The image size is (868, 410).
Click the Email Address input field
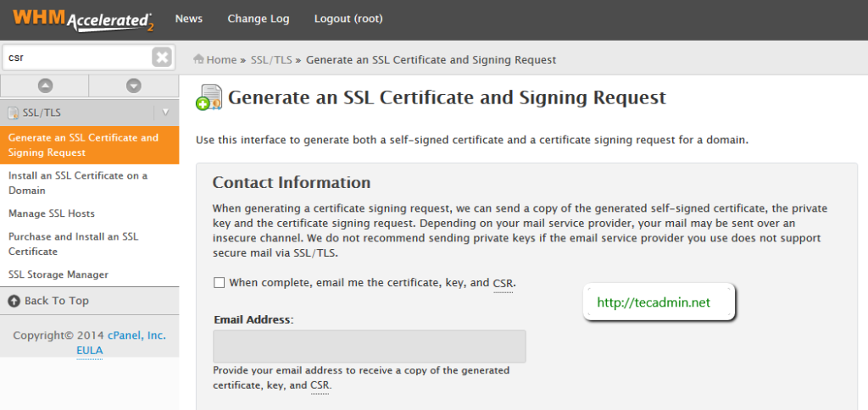[x=369, y=346]
